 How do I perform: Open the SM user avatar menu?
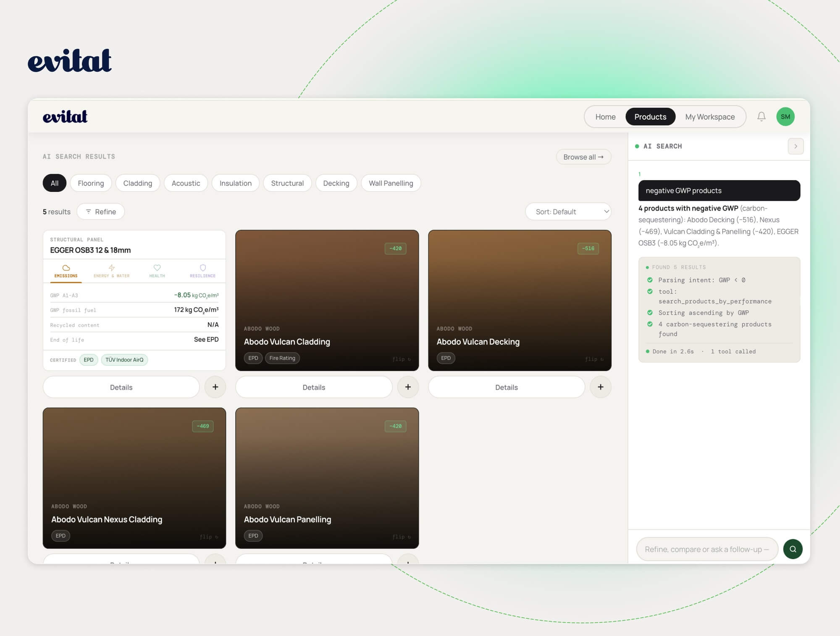point(785,117)
